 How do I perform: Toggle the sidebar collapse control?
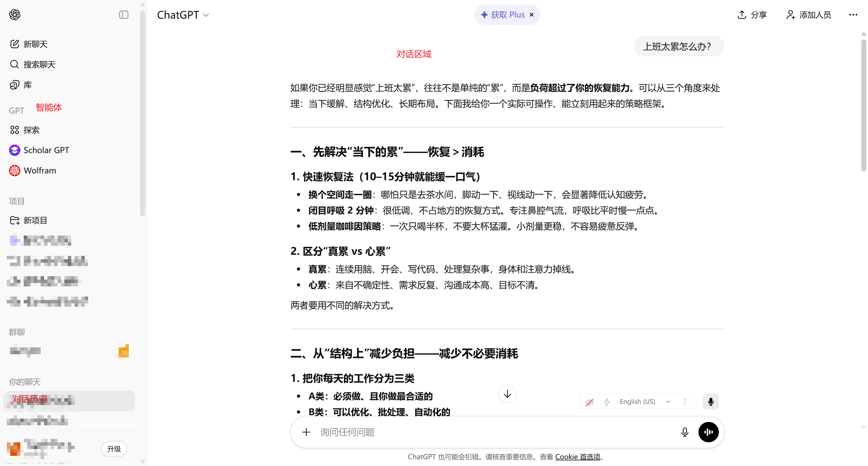123,15
